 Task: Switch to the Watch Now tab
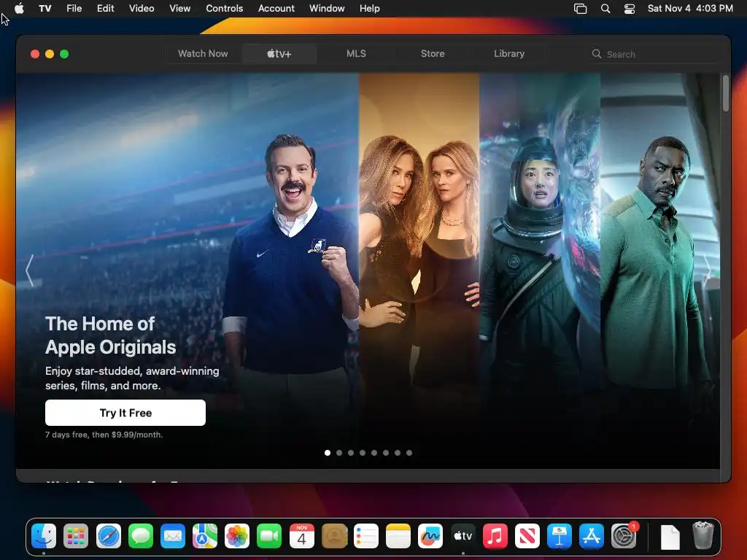203,54
